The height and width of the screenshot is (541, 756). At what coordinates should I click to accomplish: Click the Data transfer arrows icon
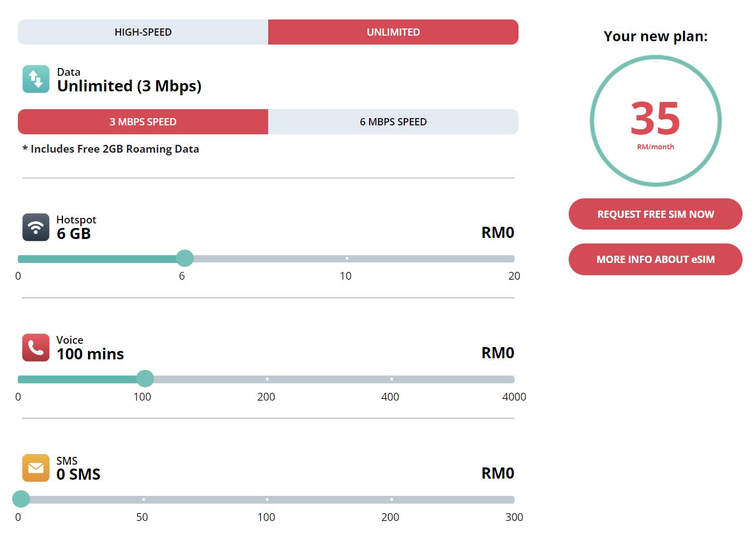(x=35, y=79)
